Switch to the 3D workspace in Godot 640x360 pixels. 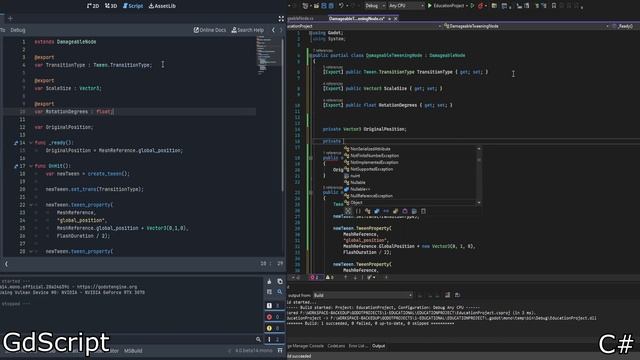click(111, 6)
